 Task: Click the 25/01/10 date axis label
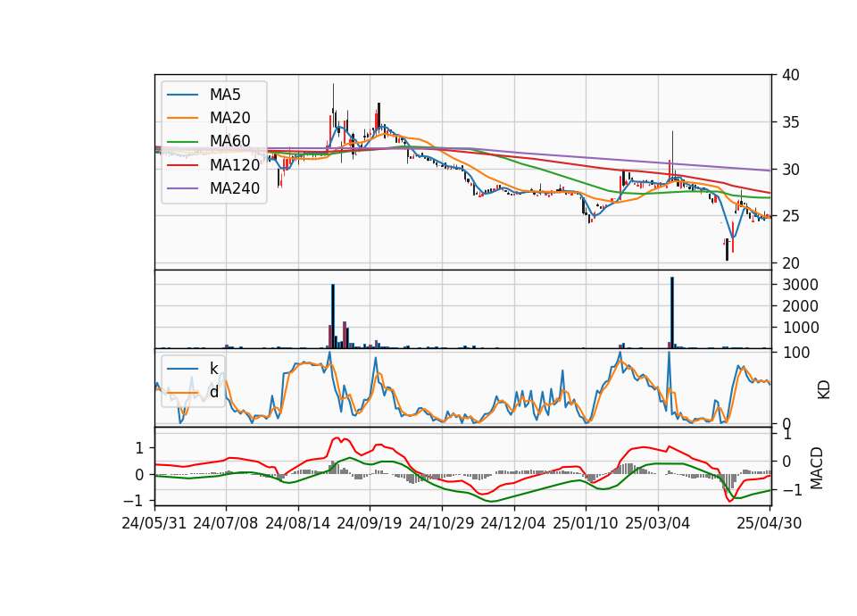pyautogui.click(x=586, y=523)
